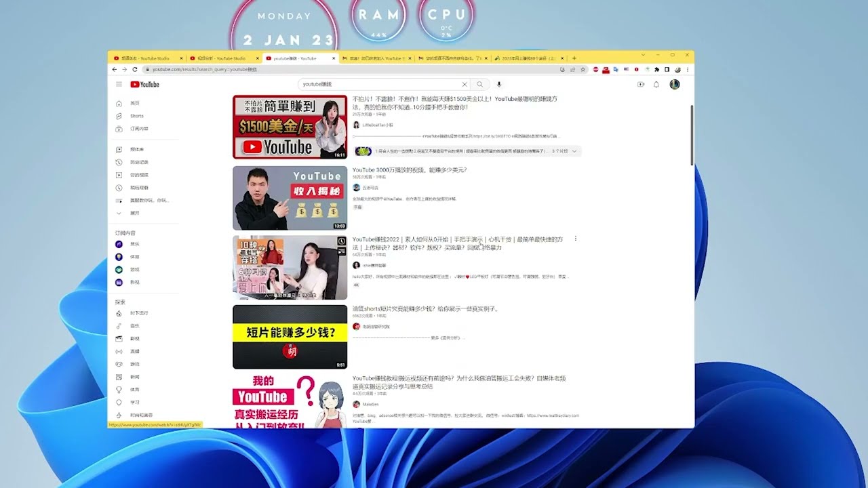Open the title 'YouTube赚钱2022'
Screen dimensions: 868x488
coord(458,243)
